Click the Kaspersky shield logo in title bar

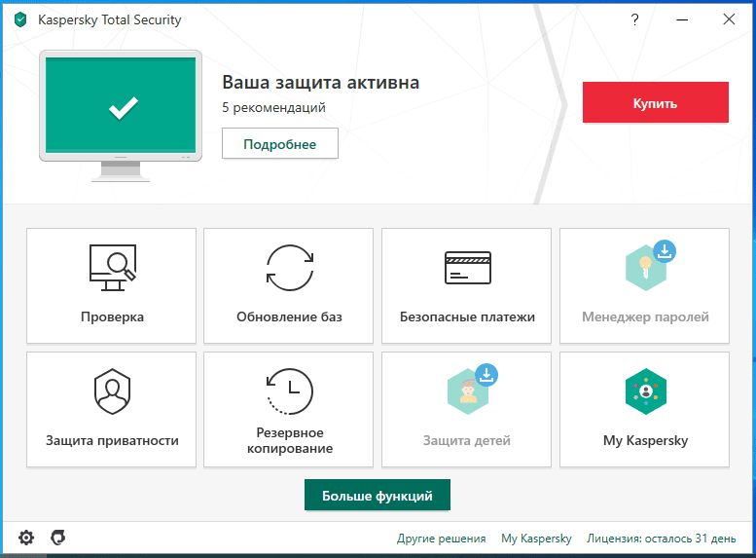(x=20, y=19)
